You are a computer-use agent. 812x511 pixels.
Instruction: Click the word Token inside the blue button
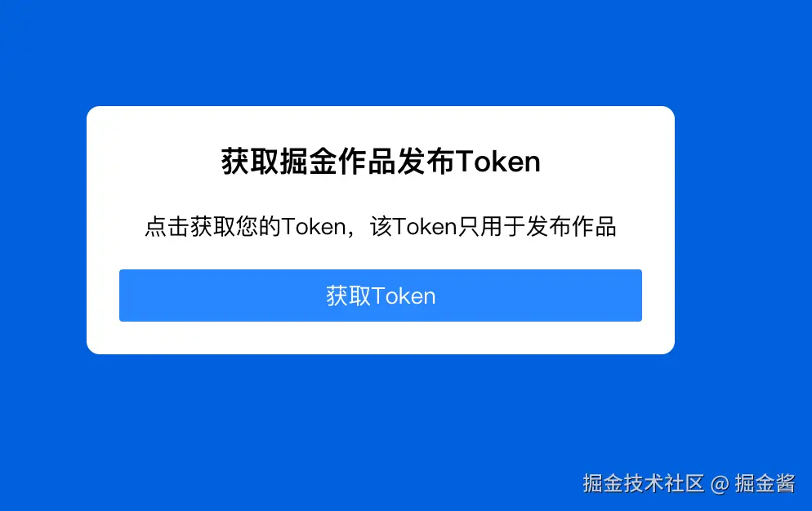[404, 296]
